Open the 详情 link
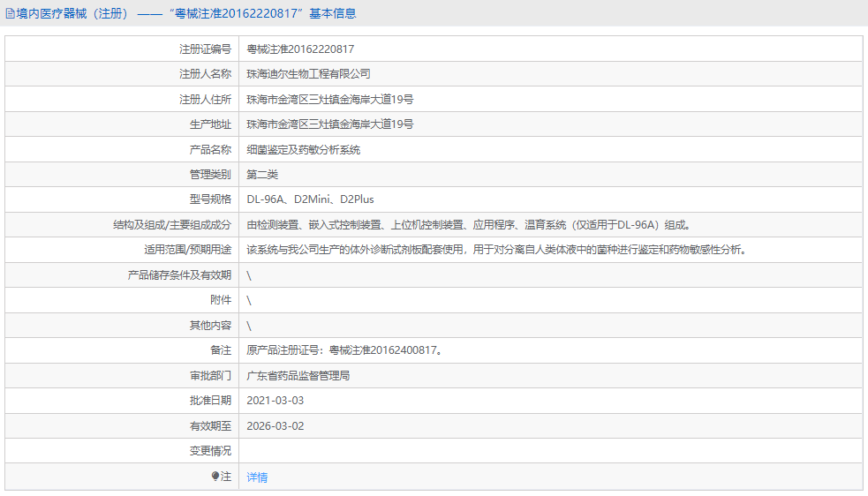Image resolution: width=868 pixels, height=496 pixels. (257, 477)
